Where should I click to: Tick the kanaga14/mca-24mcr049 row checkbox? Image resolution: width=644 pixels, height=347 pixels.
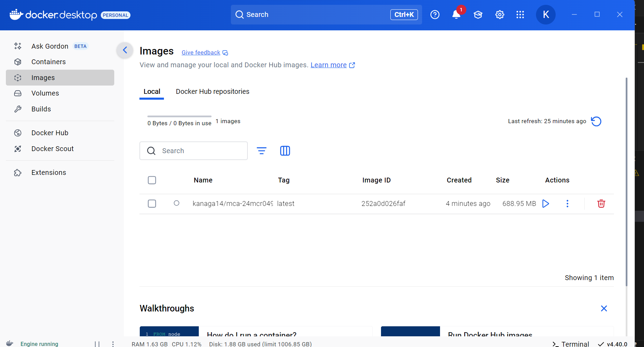pyautogui.click(x=152, y=204)
